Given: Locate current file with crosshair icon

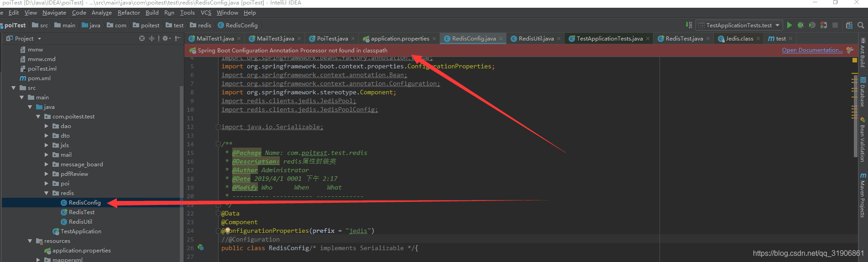Looking at the screenshot, I should coord(142,38).
